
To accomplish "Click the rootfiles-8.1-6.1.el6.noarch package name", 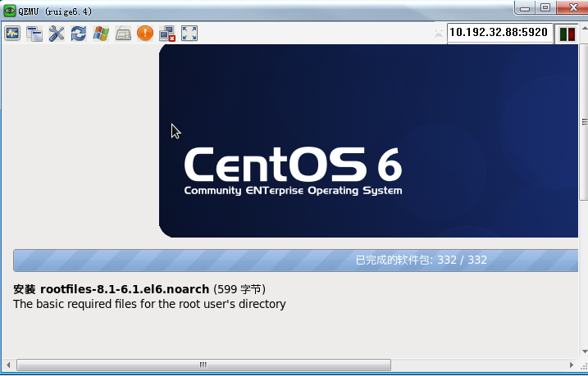I will click(125, 289).
